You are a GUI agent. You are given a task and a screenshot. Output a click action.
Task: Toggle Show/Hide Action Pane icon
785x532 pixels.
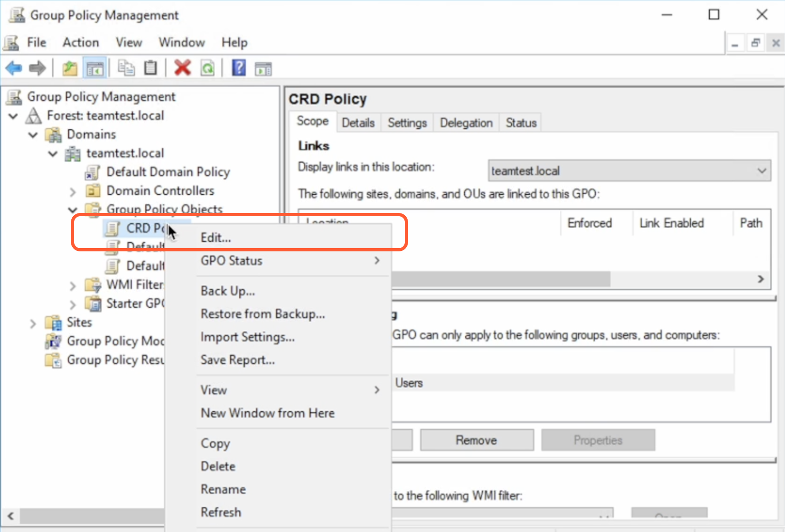click(x=263, y=69)
